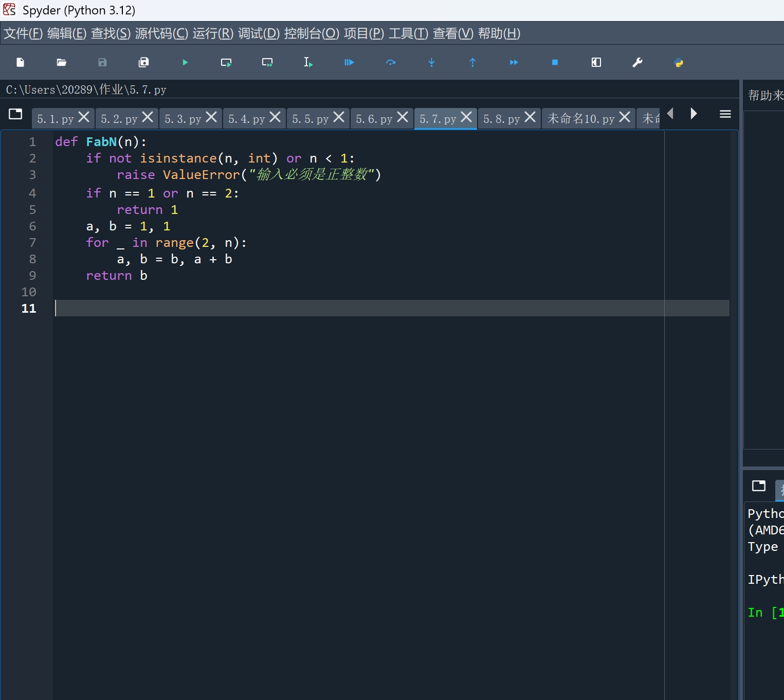
Task: Switch to 未命名10.py tab
Action: point(581,119)
